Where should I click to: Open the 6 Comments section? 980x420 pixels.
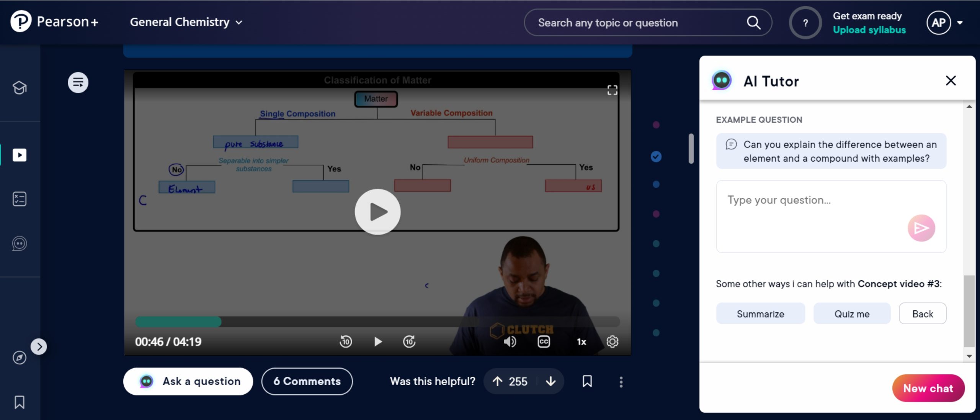[307, 381]
